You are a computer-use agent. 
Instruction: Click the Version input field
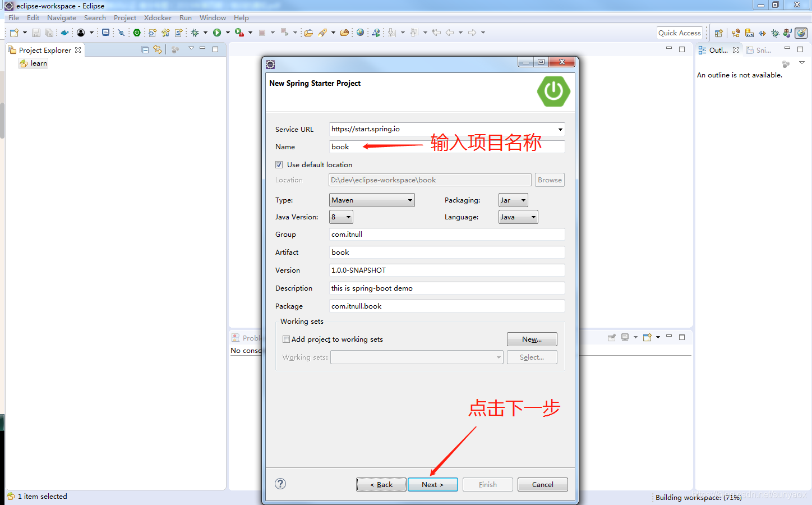click(447, 270)
